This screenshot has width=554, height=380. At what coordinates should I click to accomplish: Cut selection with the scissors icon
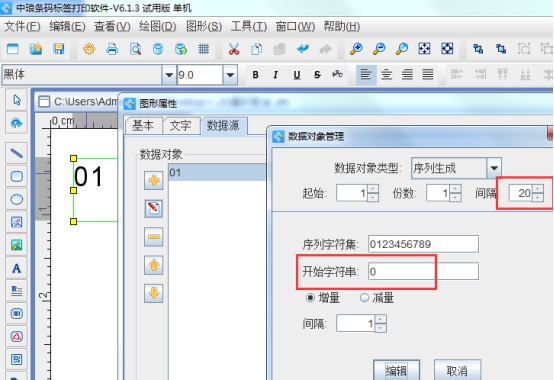pyautogui.click(x=234, y=49)
